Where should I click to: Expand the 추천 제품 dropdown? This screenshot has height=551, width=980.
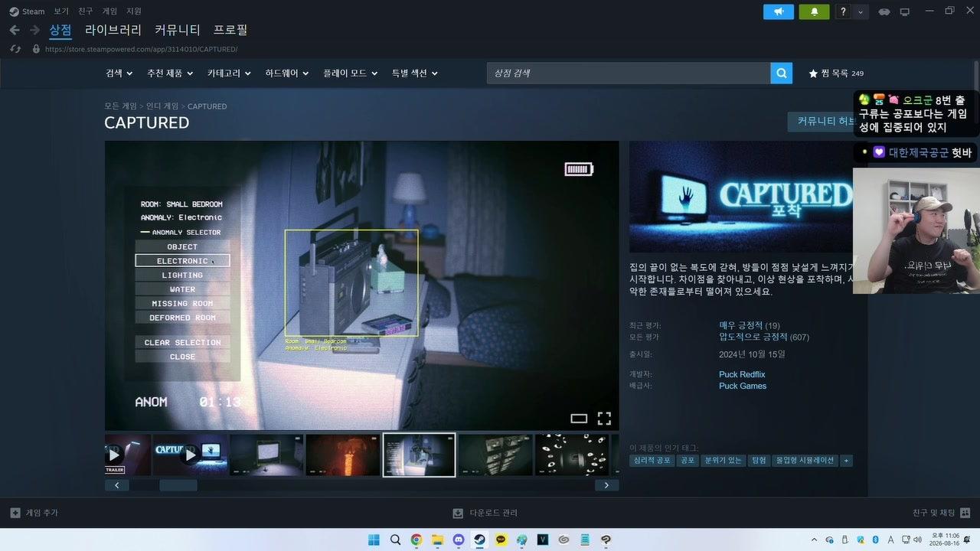169,73
